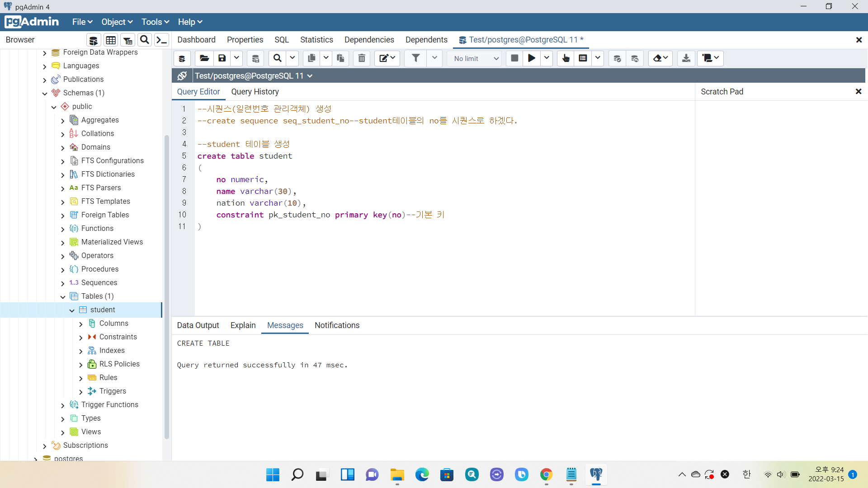Click the View Data grid icon in Browser panel
Screen dimensions: 868x488
point(111,40)
